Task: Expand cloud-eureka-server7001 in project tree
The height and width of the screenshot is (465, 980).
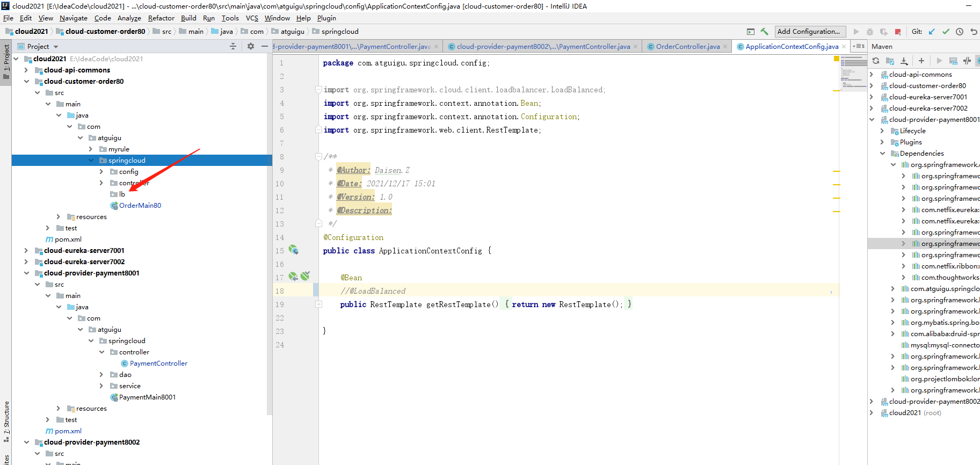Action: [x=26, y=251]
